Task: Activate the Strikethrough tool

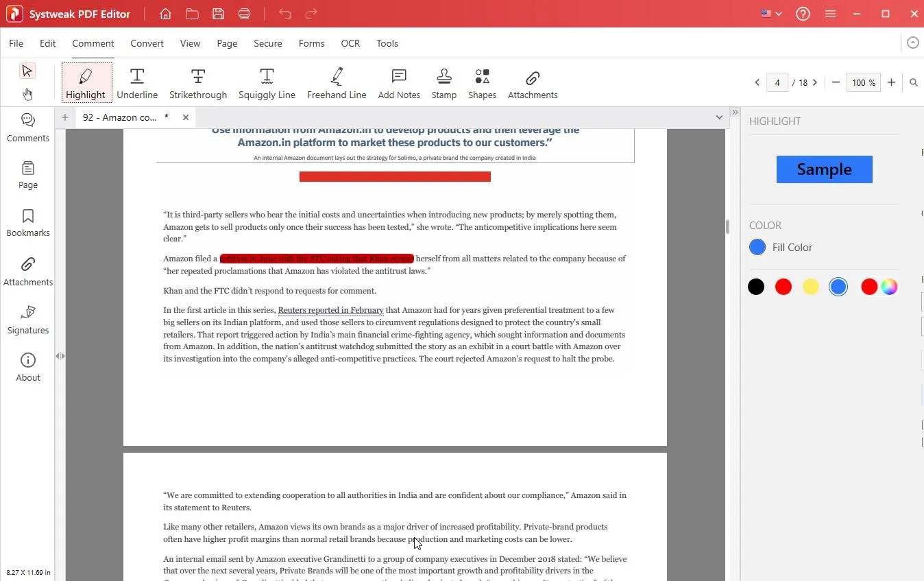Action: (x=198, y=82)
